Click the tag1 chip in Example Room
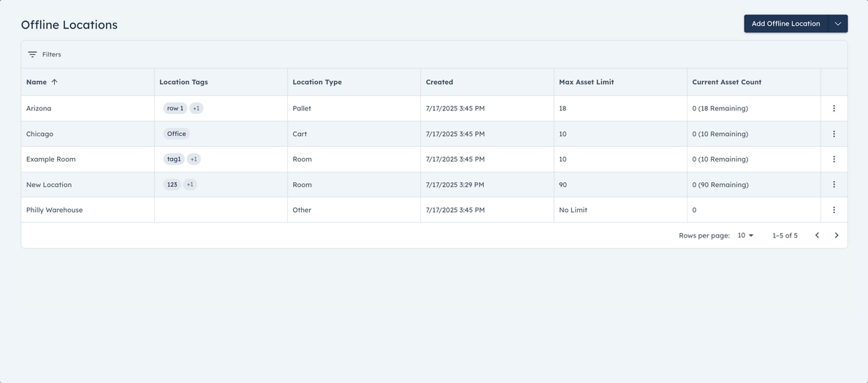 pos(174,159)
